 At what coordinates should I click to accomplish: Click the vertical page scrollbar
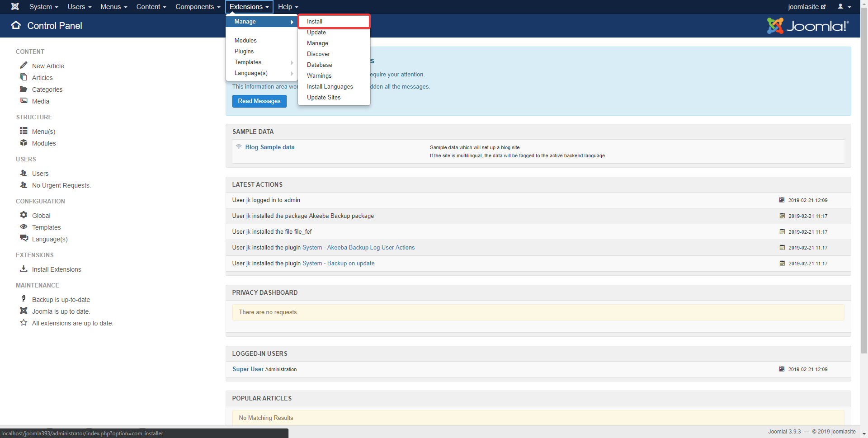coord(864,181)
